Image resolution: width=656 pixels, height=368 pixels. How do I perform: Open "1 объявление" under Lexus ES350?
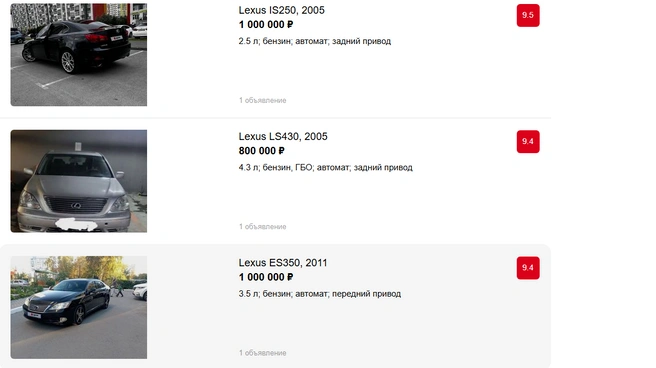262,353
